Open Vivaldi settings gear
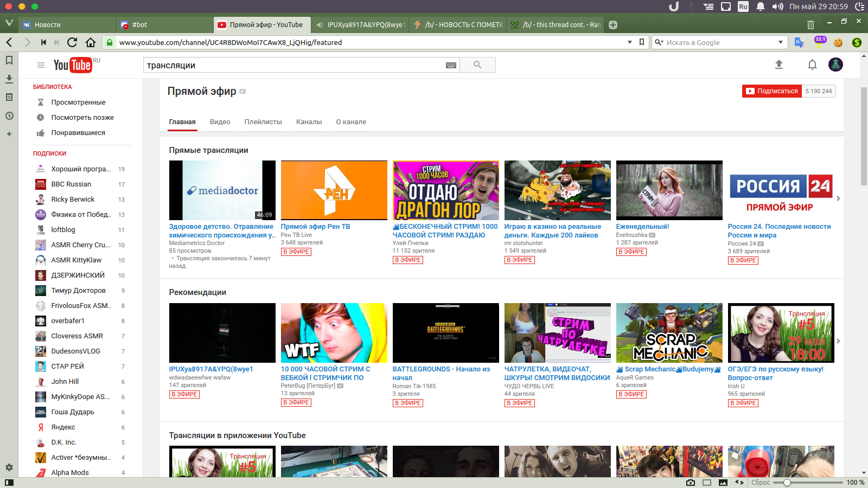The width and height of the screenshot is (868, 488). click(9, 467)
